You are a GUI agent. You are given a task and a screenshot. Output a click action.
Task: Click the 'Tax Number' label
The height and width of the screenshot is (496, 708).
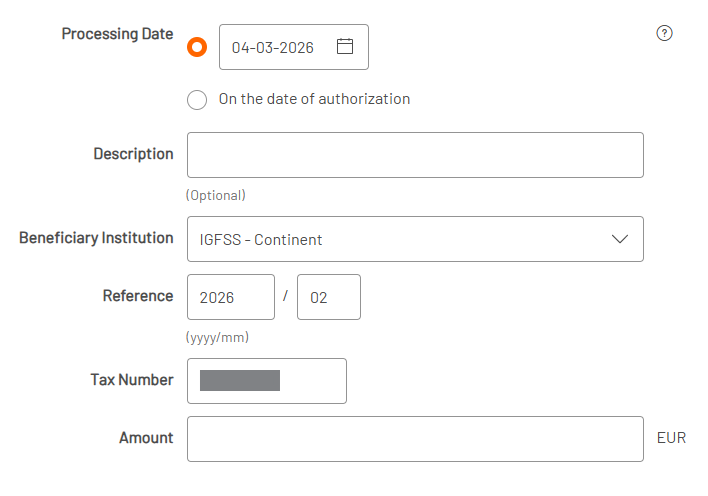pyautogui.click(x=131, y=380)
